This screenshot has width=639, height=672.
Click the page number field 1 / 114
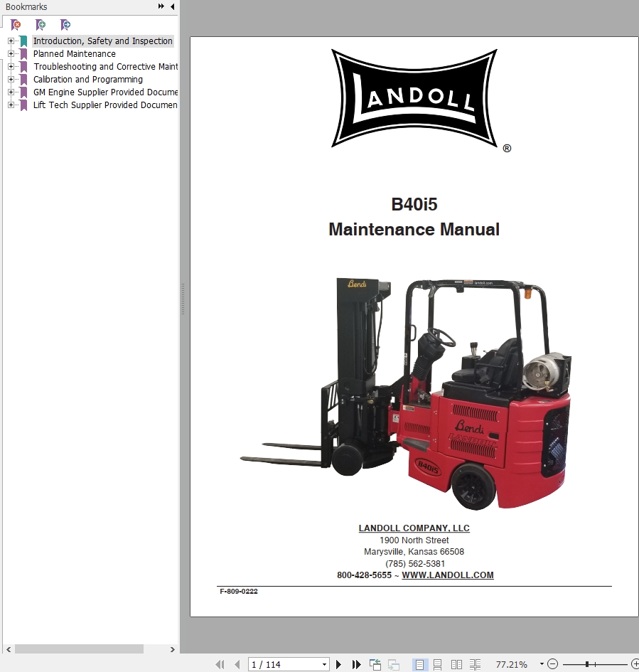(x=284, y=665)
